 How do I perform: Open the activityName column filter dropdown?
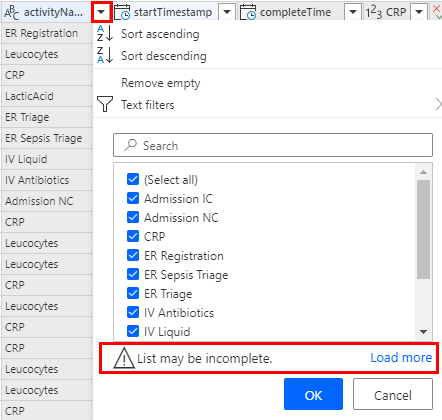[101, 12]
